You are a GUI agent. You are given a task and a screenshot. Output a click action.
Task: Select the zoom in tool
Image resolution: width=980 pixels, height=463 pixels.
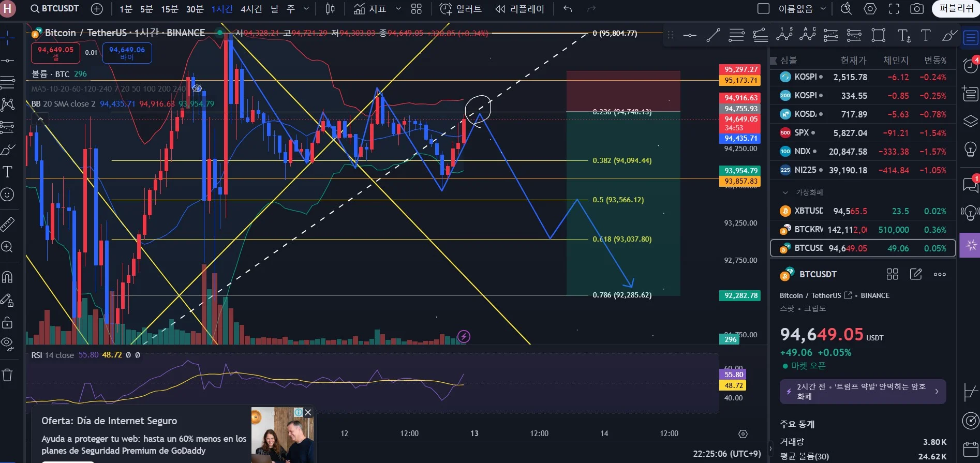pos(8,247)
